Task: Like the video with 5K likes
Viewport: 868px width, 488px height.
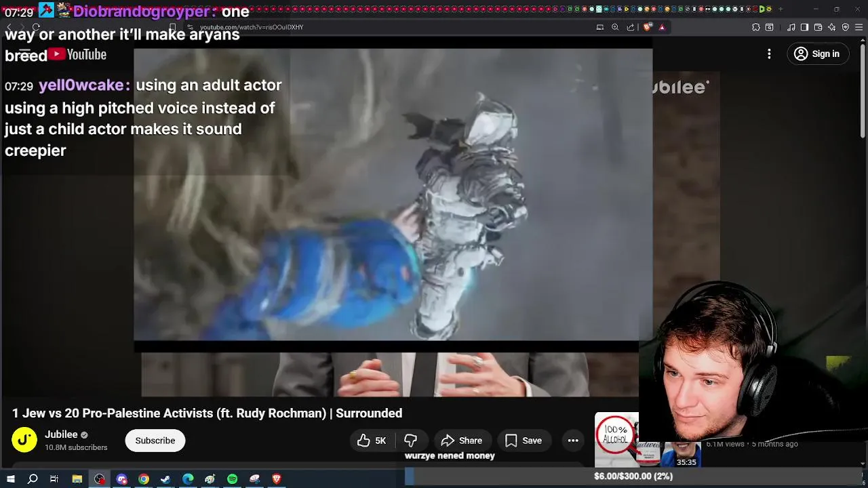Action: click(x=372, y=441)
